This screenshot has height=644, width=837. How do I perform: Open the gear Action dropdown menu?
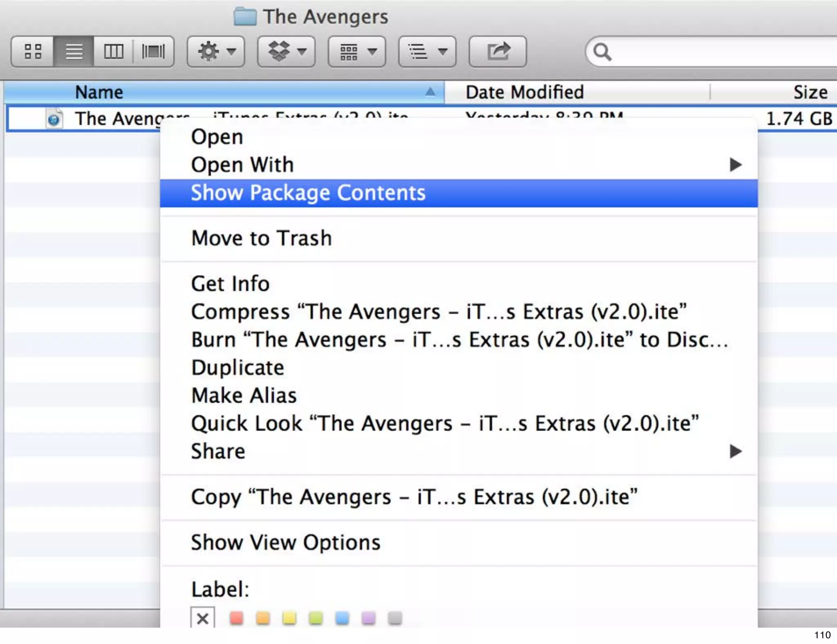click(x=216, y=51)
